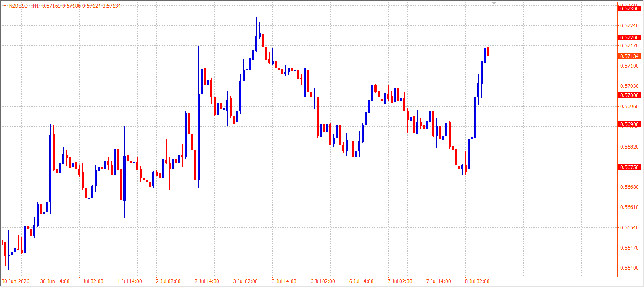644x287 pixels.
Task: Click the current price label 0.57134
Action: pyautogui.click(x=629, y=56)
